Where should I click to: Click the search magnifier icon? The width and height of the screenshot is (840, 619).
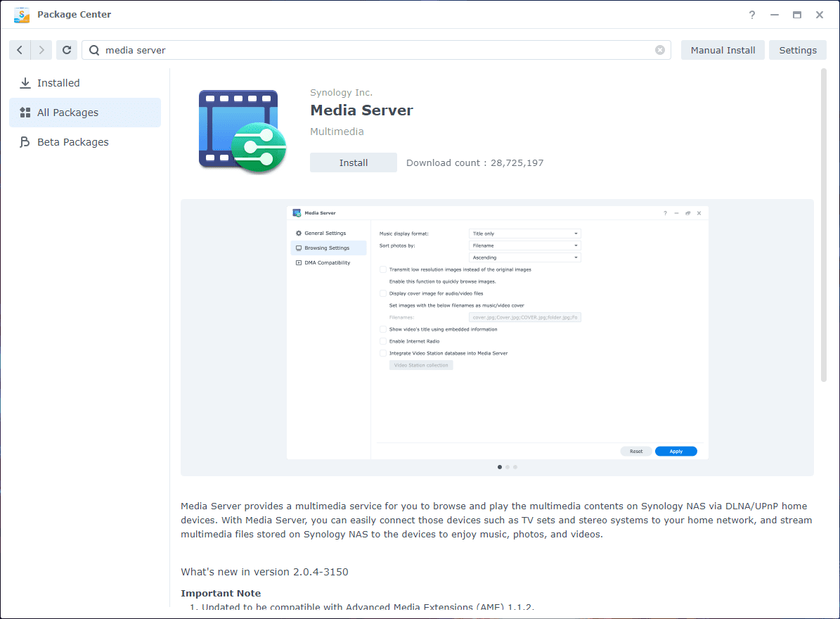click(x=94, y=50)
